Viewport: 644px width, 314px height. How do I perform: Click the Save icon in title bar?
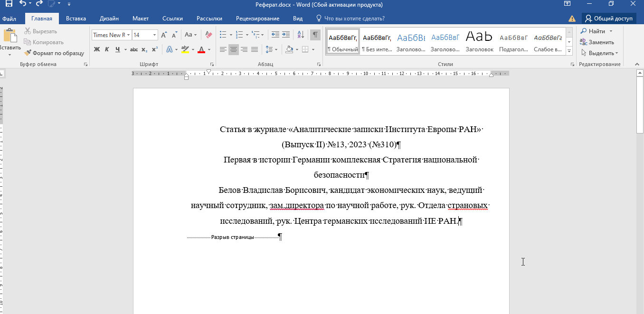coord(9,4)
